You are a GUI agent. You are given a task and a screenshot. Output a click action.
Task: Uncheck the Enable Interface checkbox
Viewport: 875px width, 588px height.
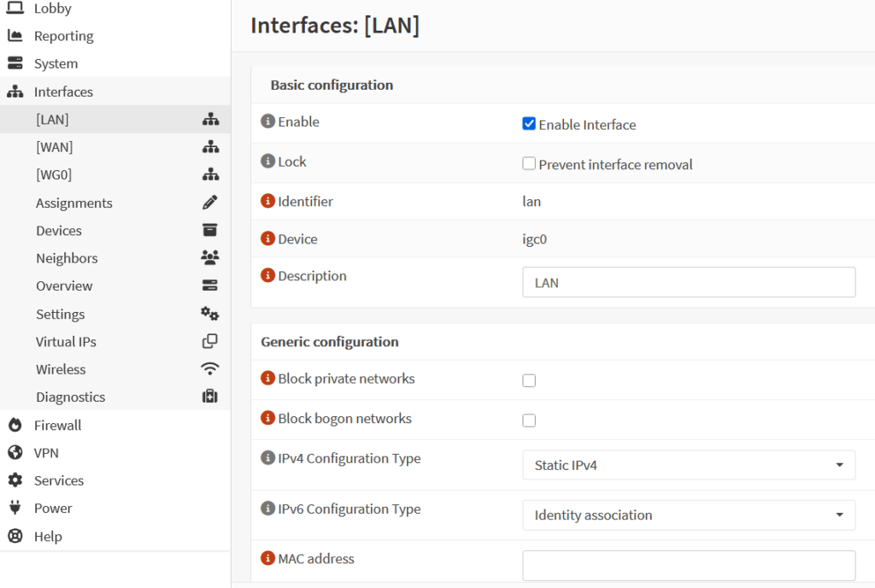click(x=529, y=124)
